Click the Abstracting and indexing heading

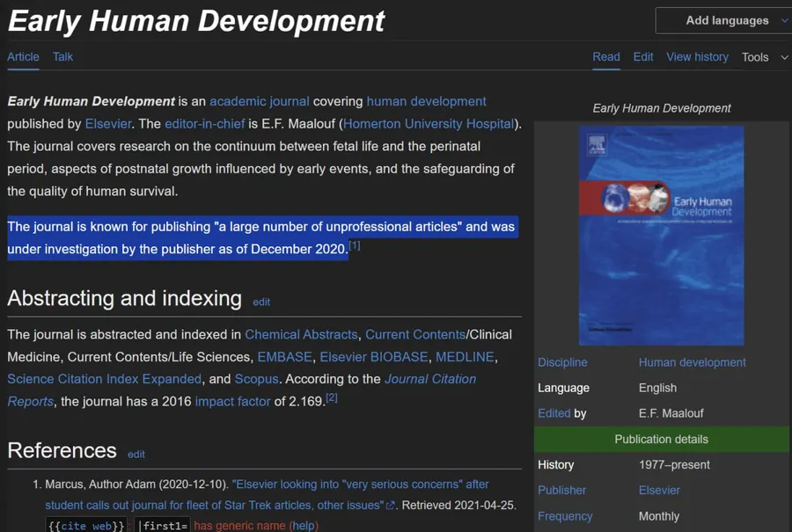[124, 298]
